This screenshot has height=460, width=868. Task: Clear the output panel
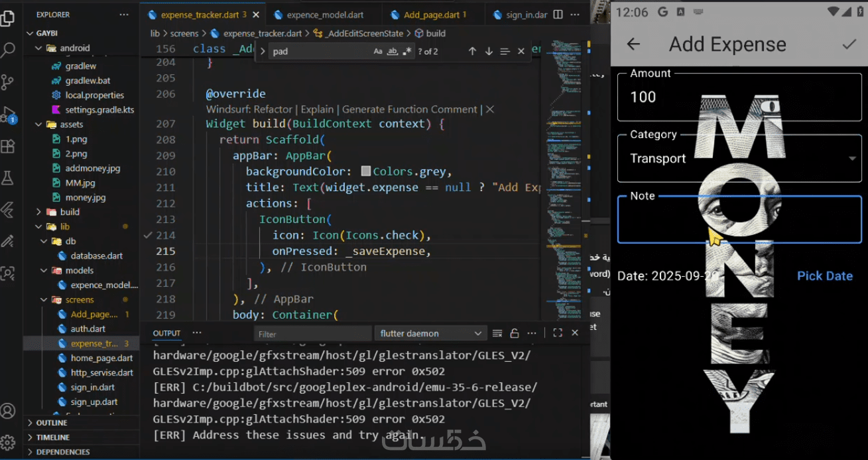click(x=497, y=333)
